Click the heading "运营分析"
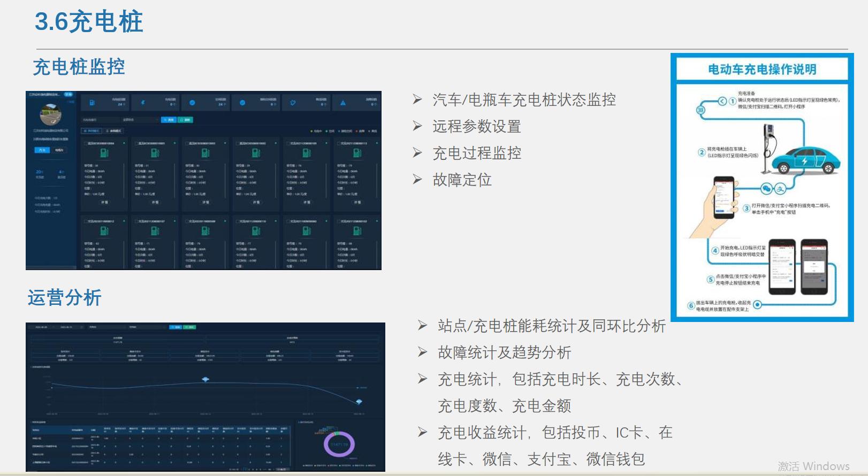 (x=64, y=297)
